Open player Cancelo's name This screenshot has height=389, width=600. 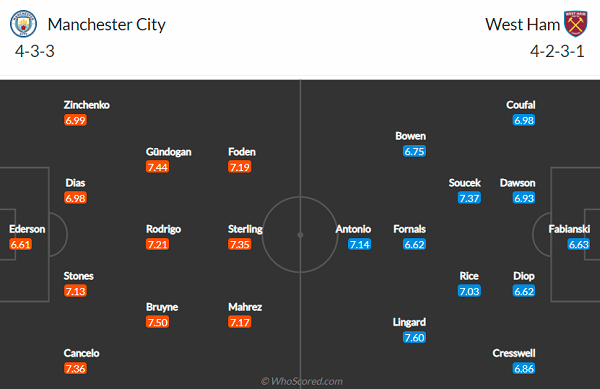tap(82, 353)
